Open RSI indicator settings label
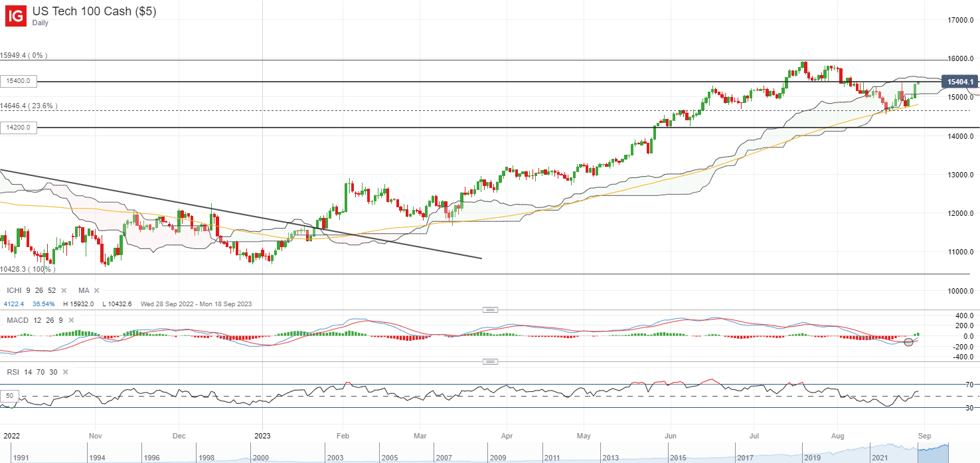 click(x=31, y=373)
